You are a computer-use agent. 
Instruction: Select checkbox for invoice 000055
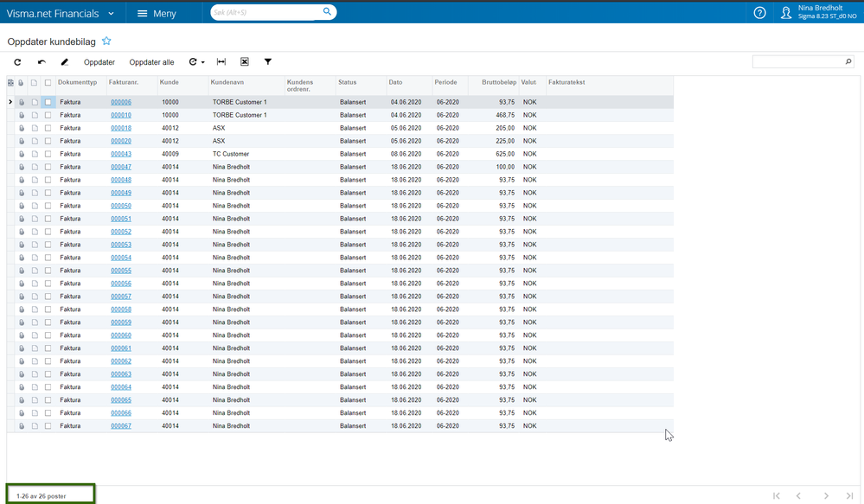[48, 271]
